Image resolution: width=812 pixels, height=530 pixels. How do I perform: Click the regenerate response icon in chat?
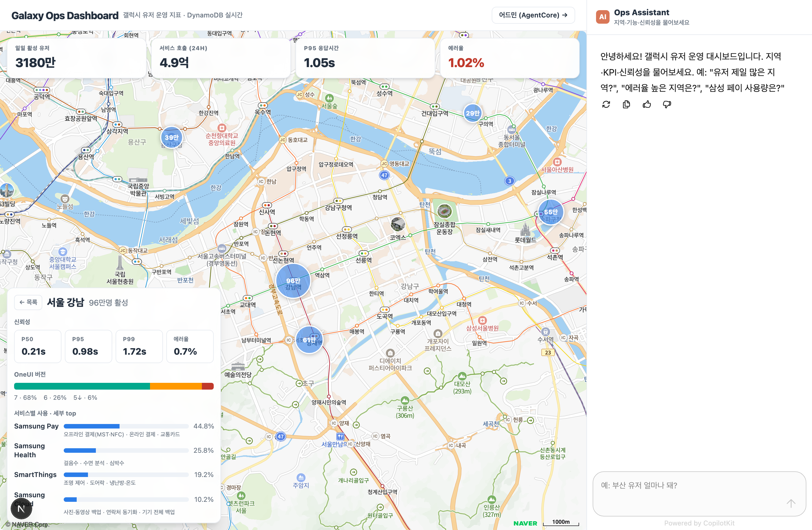pyautogui.click(x=606, y=104)
